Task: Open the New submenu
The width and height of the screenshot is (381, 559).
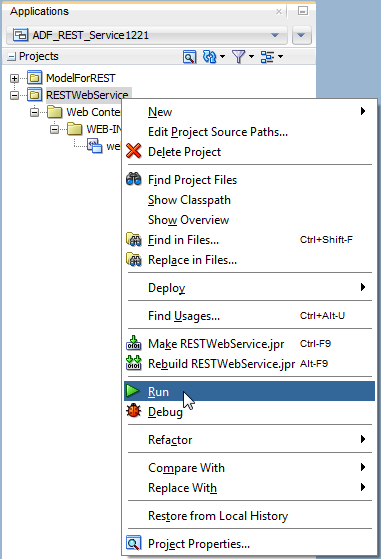Action: [249, 112]
